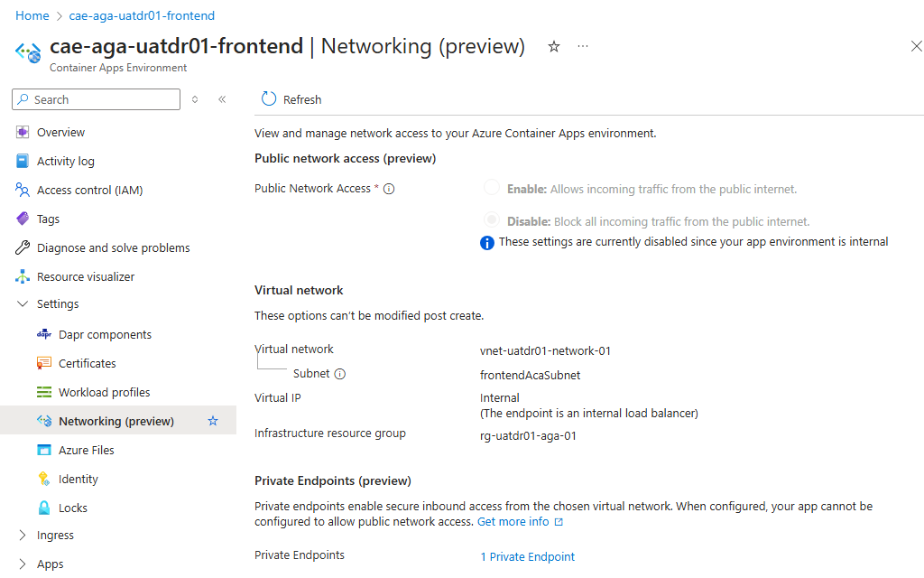This screenshot has width=924, height=578.
Task: Favorite this page with the star icon
Action: click(x=554, y=47)
